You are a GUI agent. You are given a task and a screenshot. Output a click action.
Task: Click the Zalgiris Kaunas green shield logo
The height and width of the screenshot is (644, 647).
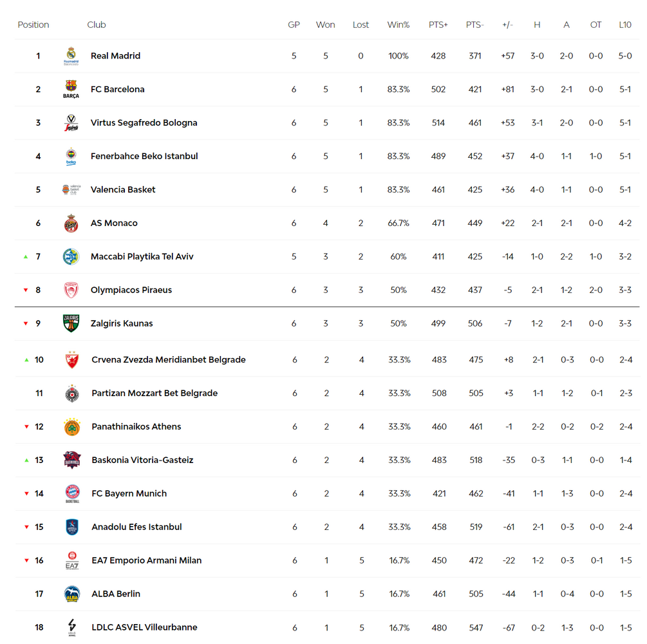[71, 323]
